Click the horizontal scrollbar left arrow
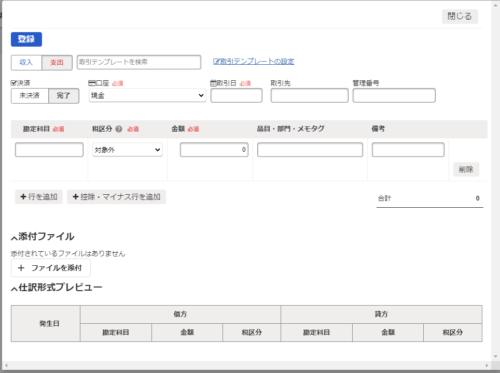The image size is (500, 373). tap(6, 365)
